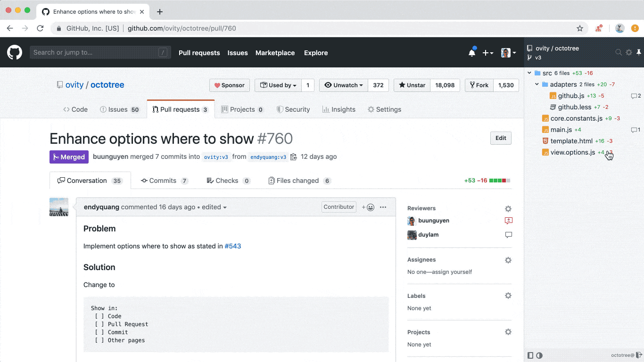Viewport: 644px width, 362px height.
Task: Open comment bubble for main.js
Action: (636, 130)
